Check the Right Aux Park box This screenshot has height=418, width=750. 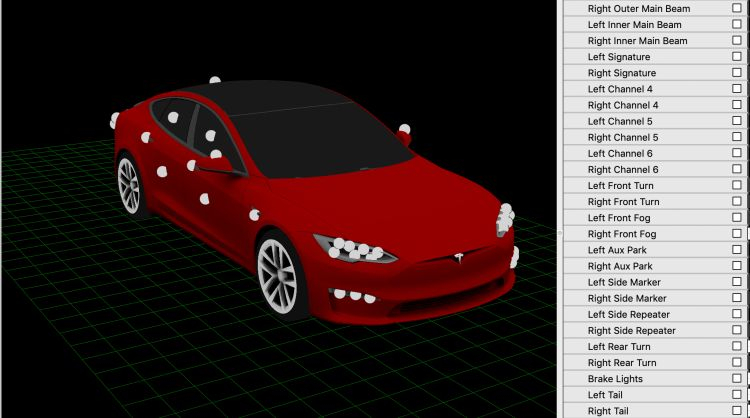(x=737, y=266)
